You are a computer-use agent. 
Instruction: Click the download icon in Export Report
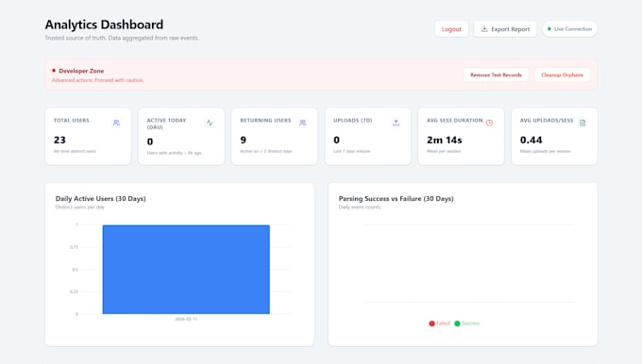point(484,29)
